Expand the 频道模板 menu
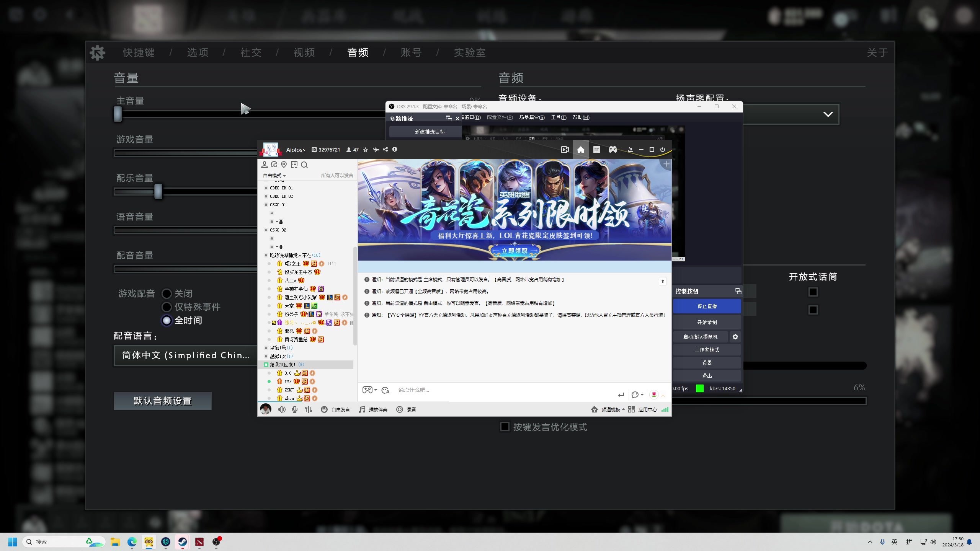Screen dimensions: 980x551 point(612,409)
